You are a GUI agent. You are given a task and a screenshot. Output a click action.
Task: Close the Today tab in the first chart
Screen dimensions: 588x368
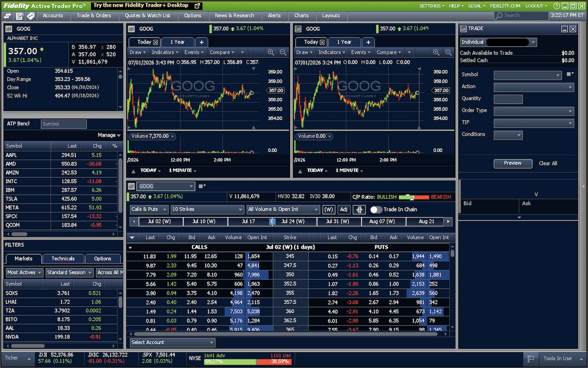click(x=156, y=42)
